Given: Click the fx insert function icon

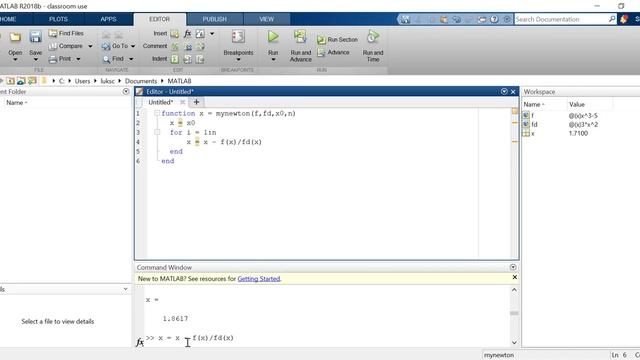Looking at the screenshot, I should pyautogui.click(x=187, y=33).
